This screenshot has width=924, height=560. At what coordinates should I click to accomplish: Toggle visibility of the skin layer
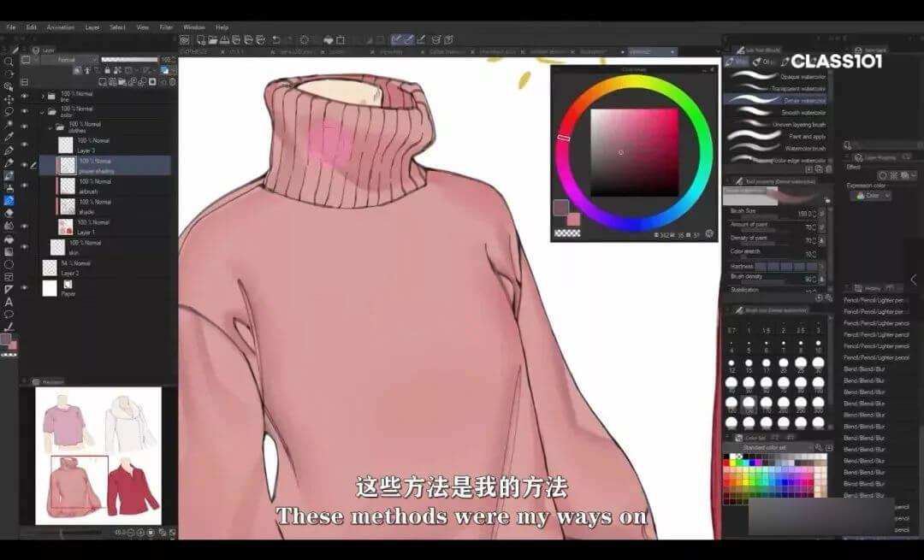click(25, 247)
